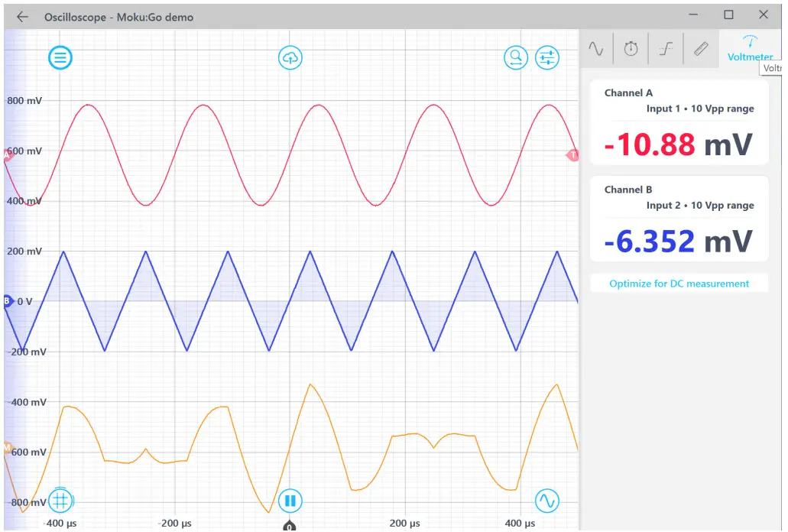This screenshot has width=788, height=532.
Task: Open the grid display options icon
Action: pos(60,501)
